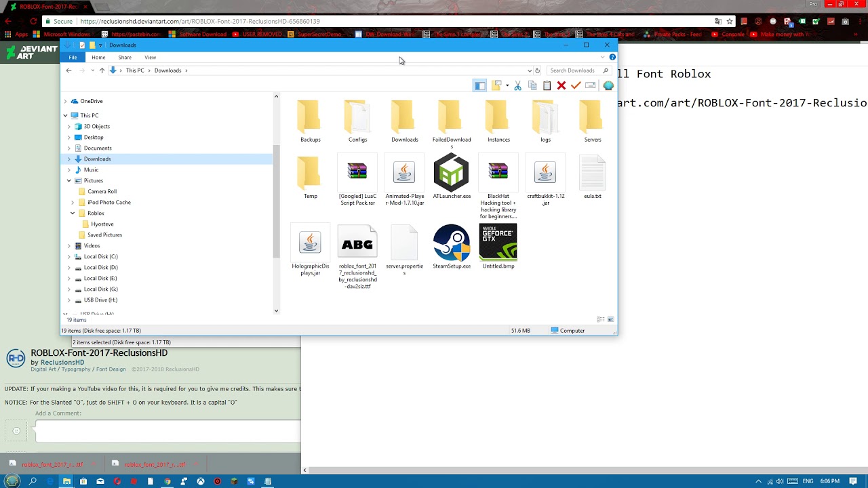Screen dimensions: 868x488
Task: Click the Add a Comment box
Action: point(167,431)
